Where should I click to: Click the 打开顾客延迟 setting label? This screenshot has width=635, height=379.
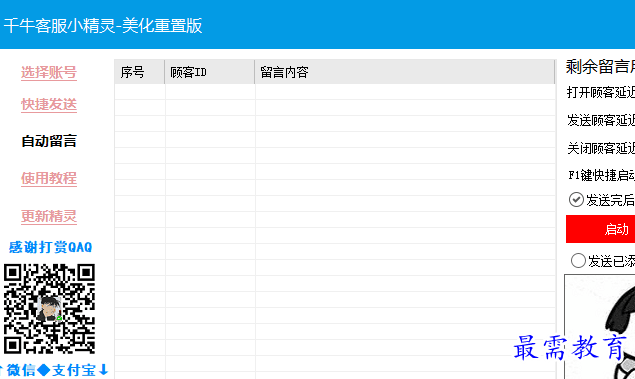tap(601, 92)
